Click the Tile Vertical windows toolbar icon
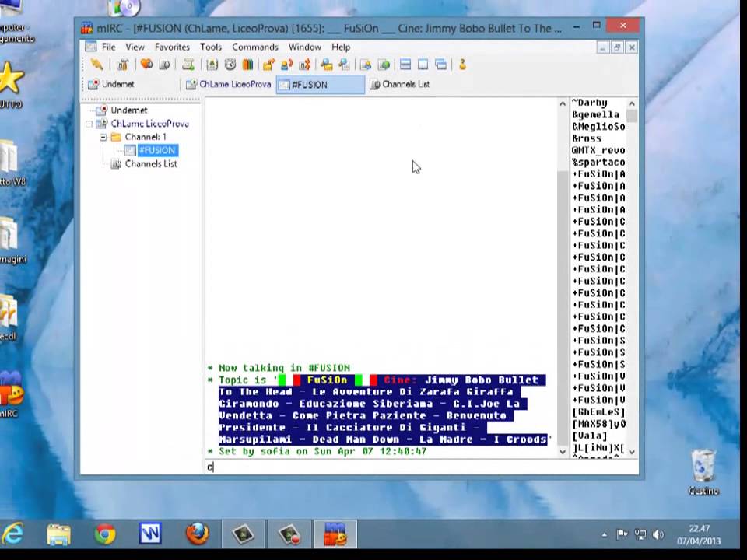Image resolution: width=747 pixels, height=560 pixels. pos(423,65)
